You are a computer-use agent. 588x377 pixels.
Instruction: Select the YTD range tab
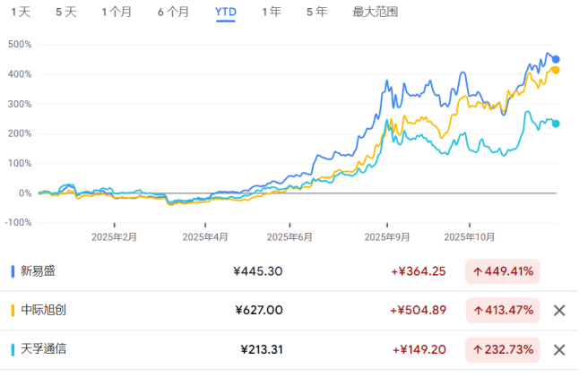[225, 13]
